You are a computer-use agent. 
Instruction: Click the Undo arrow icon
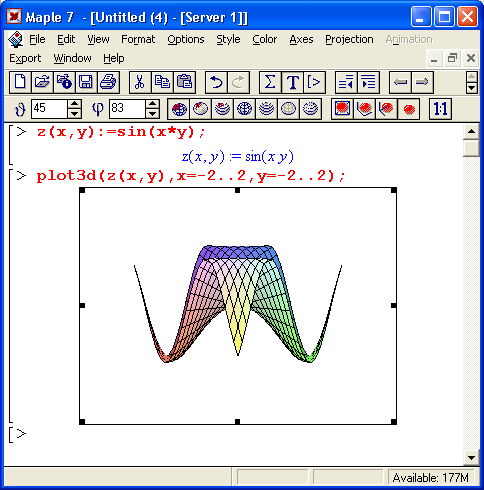tap(216, 82)
